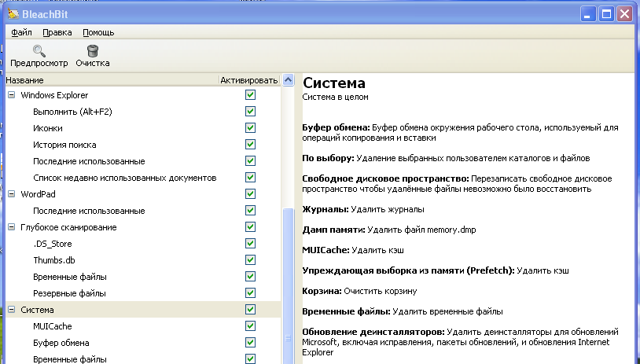Screen dimensions: 640x364
Task: Collapse the WordPad tree node
Action: [x=12, y=194]
